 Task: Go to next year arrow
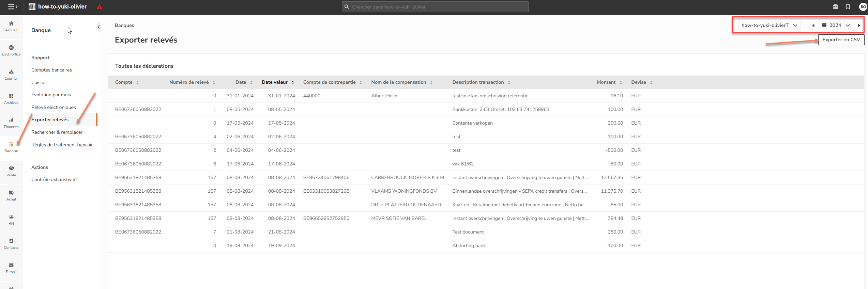tap(859, 25)
